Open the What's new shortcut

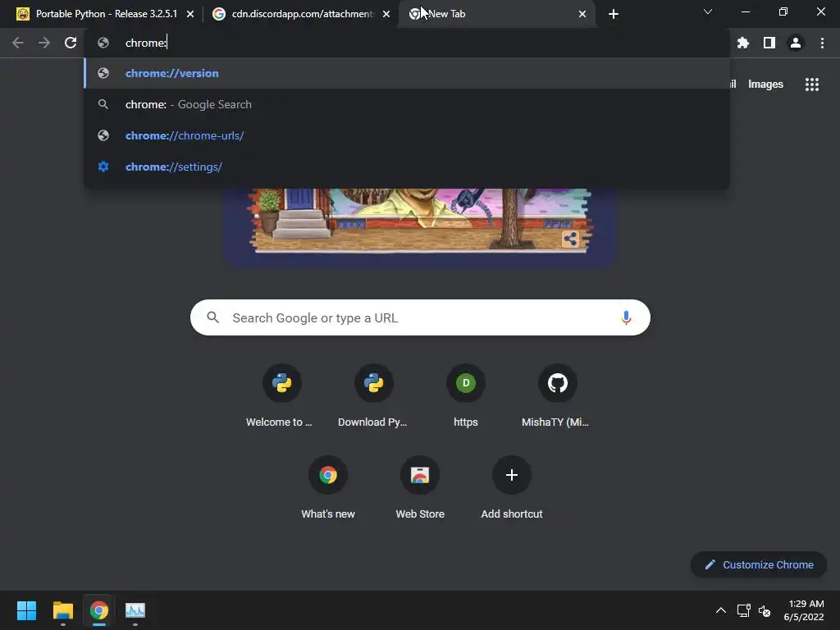coord(328,487)
